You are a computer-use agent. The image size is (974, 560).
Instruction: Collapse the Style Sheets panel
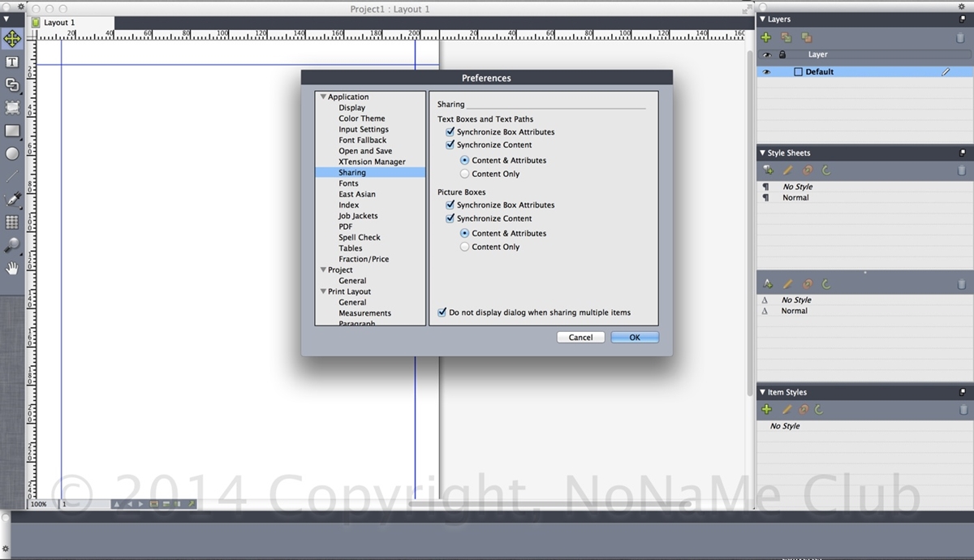tap(762, 153)
